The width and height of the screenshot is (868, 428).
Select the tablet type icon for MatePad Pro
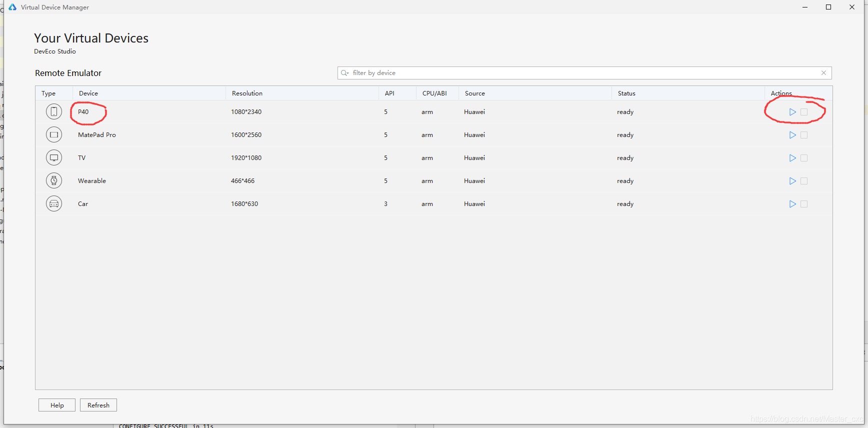(54, 134)
